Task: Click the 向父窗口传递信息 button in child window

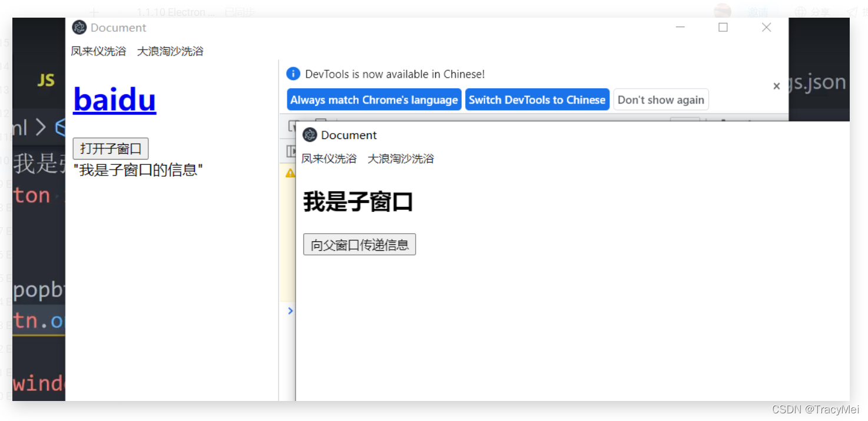Action: [359, 244]
